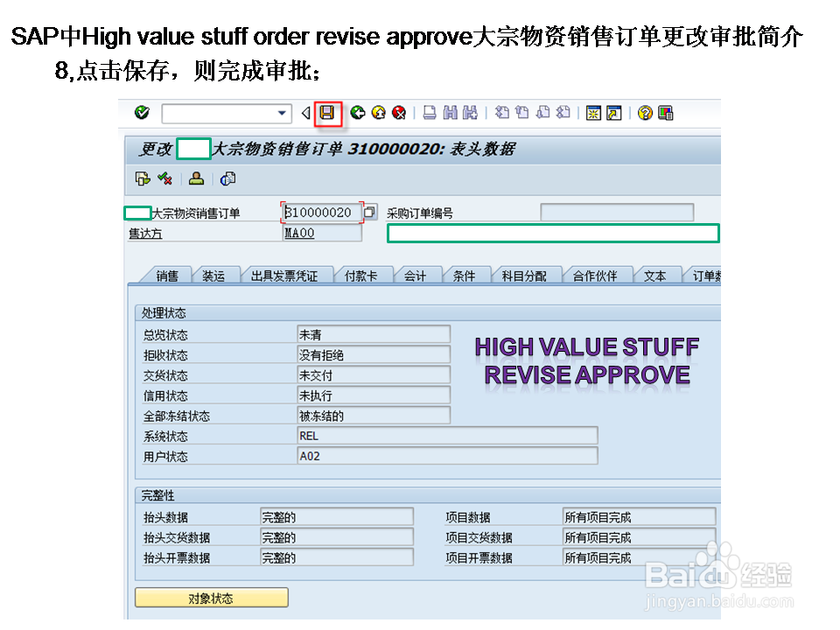Switch to the 销售 tab
The width and height of the screenshot is (840, 630).
click(x=166, y=276)
